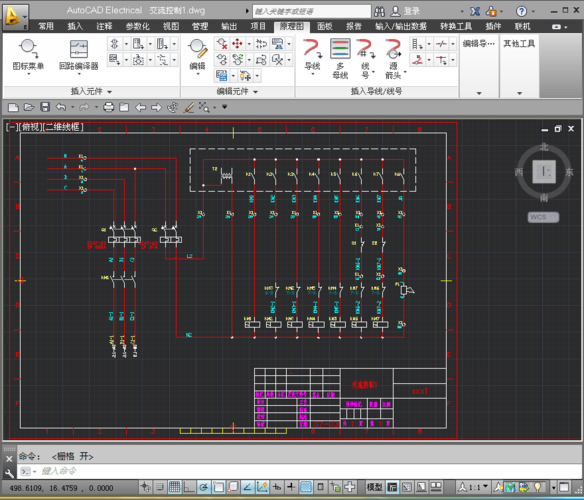Click the 模型 model space button
584x500 pixels.
coord(374,487)
